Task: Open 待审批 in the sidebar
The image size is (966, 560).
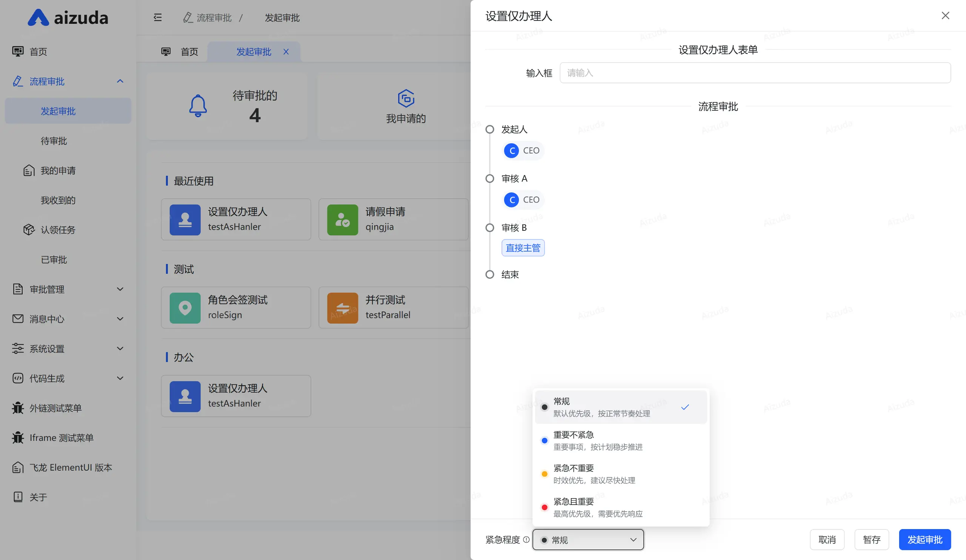Action: point(54,141)
